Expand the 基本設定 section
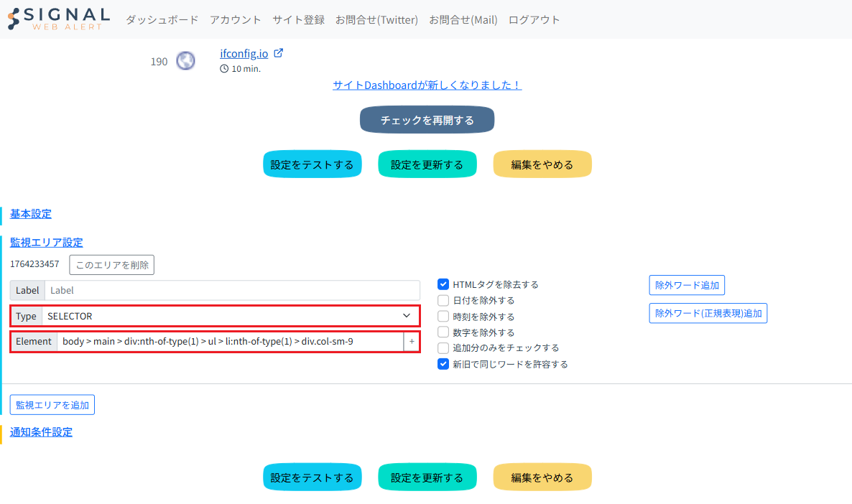The image size is (852, 504). pyautogui.click(x=31, y=214)
